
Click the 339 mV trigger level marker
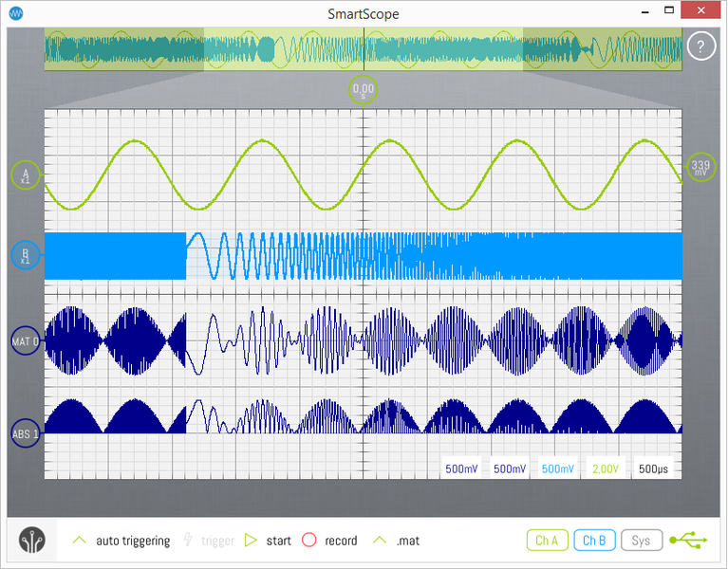[701, 168]
